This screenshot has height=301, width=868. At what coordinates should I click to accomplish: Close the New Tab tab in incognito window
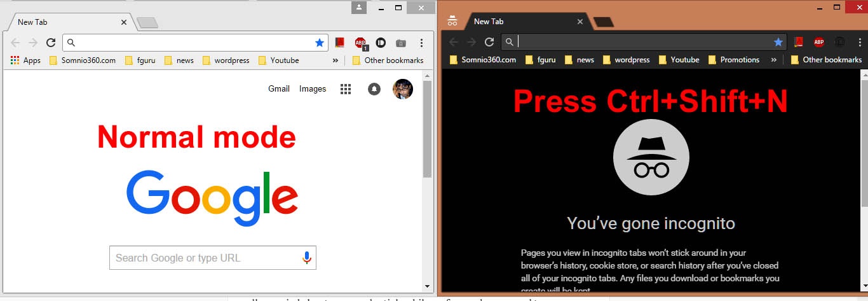click(x=580, y=22)
